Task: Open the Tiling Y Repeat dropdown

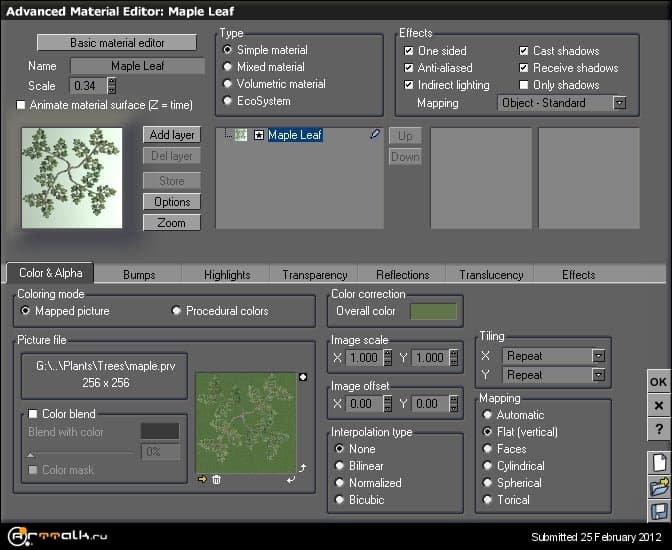Action: [x=598, y=375]
